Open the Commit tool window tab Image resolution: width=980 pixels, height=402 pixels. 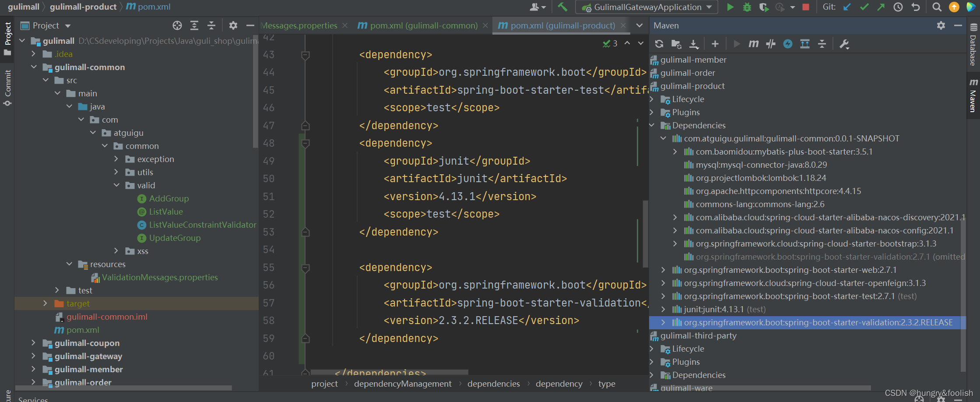(x=7, y=88)
